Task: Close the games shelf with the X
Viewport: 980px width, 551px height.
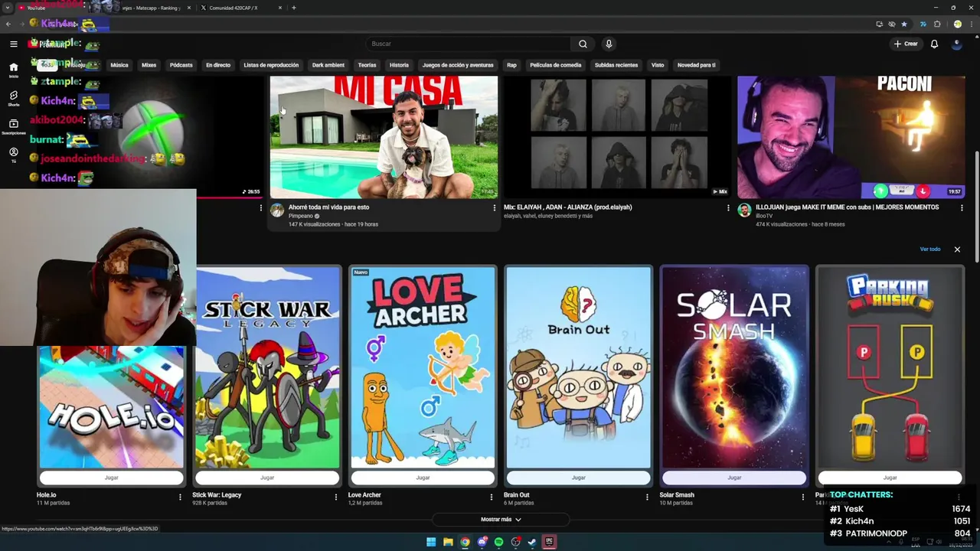Action: (x=957, y=249)
